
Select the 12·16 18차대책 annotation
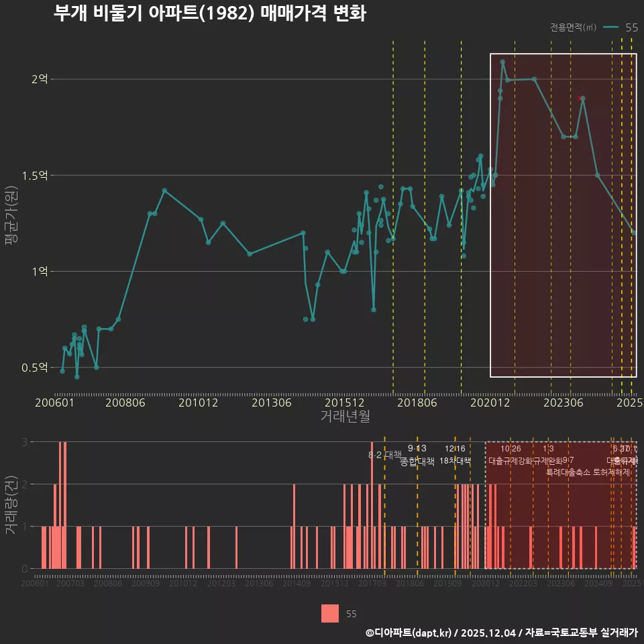455,455
